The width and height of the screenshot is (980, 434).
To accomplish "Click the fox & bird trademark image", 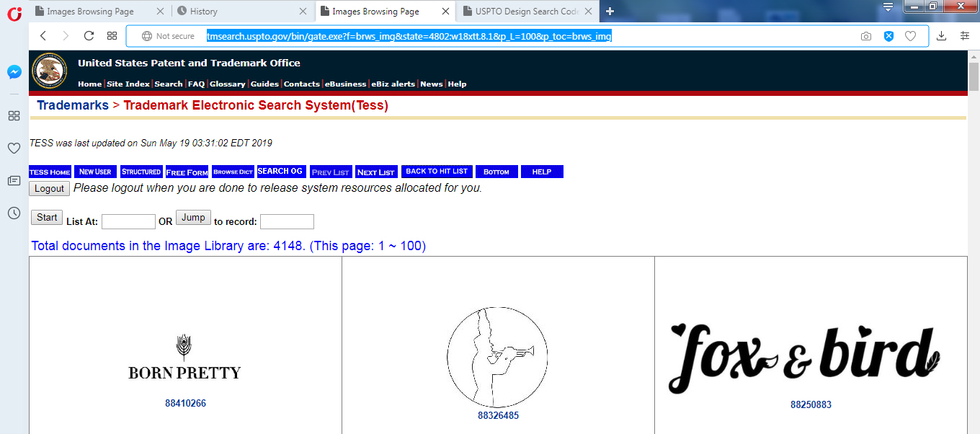I will click(x=803, y=357).
